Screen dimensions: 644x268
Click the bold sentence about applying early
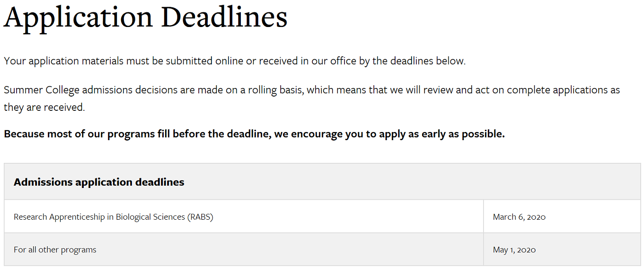pyautogui.click(x=254, y=134)
